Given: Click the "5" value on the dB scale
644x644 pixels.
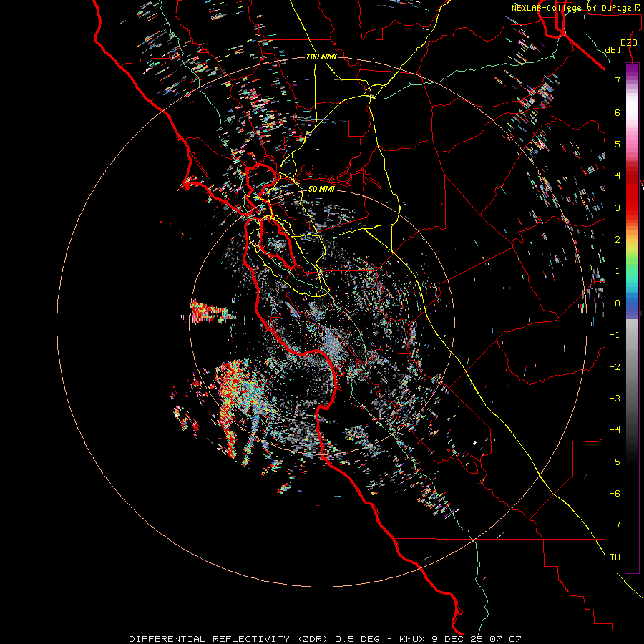Looking at the screenshot, I should tap(618, 144).
